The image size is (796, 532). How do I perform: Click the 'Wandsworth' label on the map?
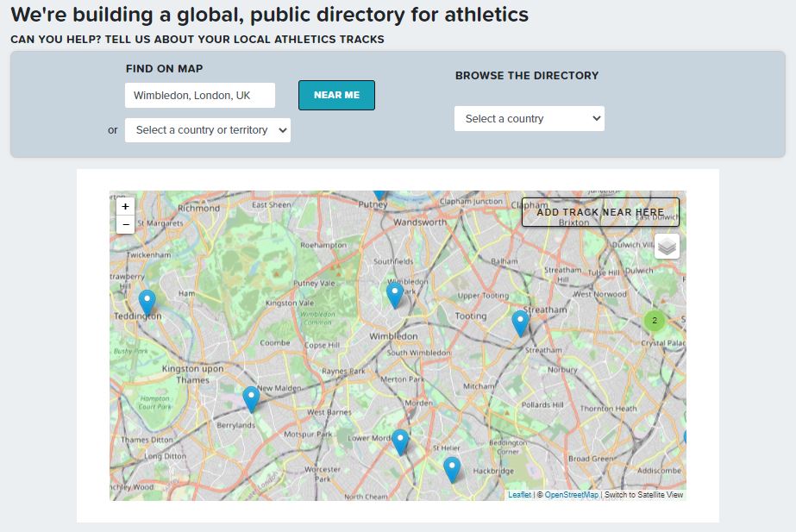point(420,222)
